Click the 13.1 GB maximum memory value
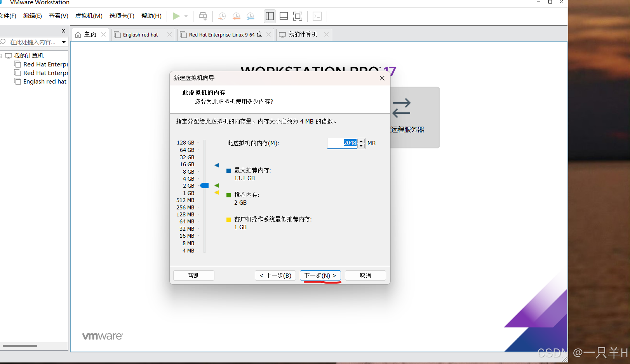 (x=245, y=178)
